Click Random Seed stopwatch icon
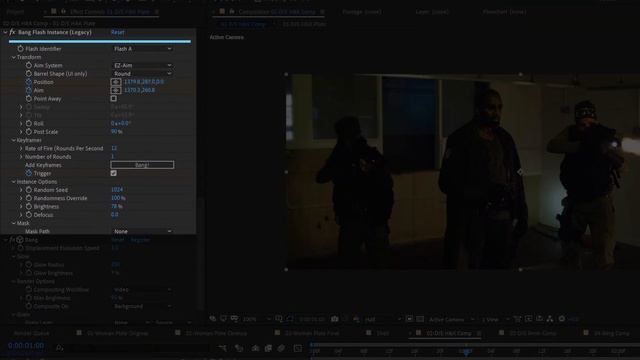The image size is (640, 360). tap(29, 190)
